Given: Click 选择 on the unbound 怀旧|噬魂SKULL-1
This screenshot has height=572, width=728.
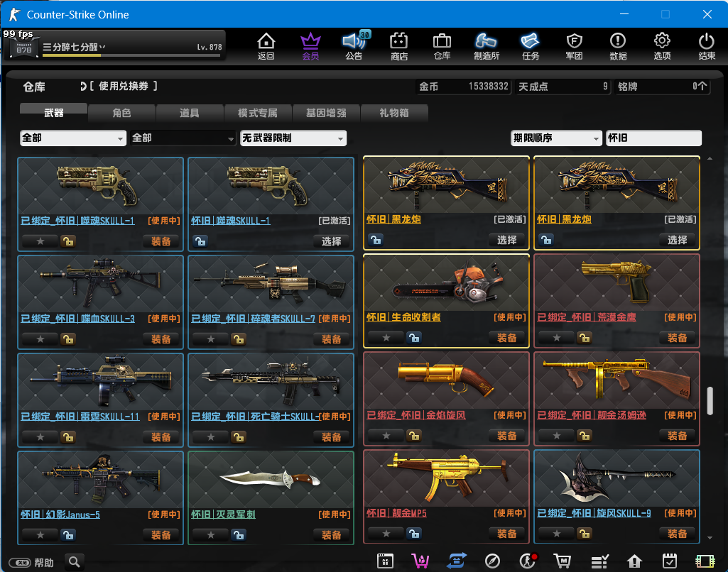Looking at the screenshot, I should coord(332,241).
